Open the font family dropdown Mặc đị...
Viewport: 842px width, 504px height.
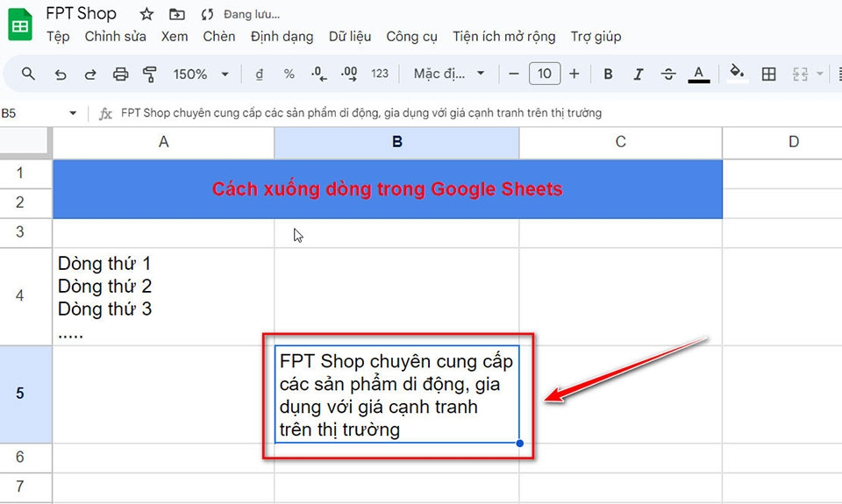point(448,75)
